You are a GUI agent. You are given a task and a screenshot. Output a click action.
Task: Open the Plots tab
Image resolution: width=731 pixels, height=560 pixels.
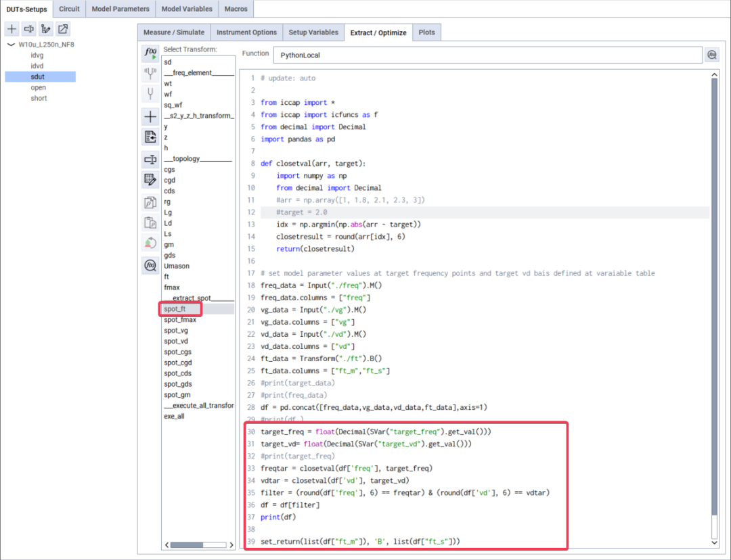tap(426, 32)
